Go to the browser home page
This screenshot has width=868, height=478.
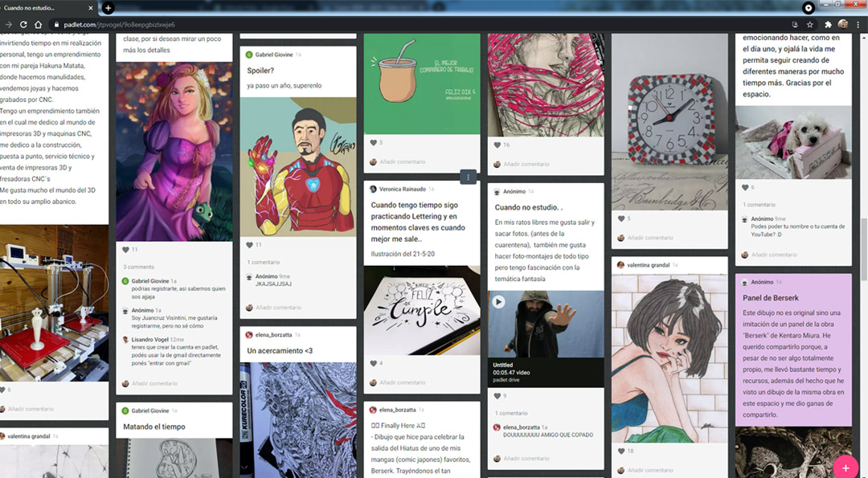39,24
